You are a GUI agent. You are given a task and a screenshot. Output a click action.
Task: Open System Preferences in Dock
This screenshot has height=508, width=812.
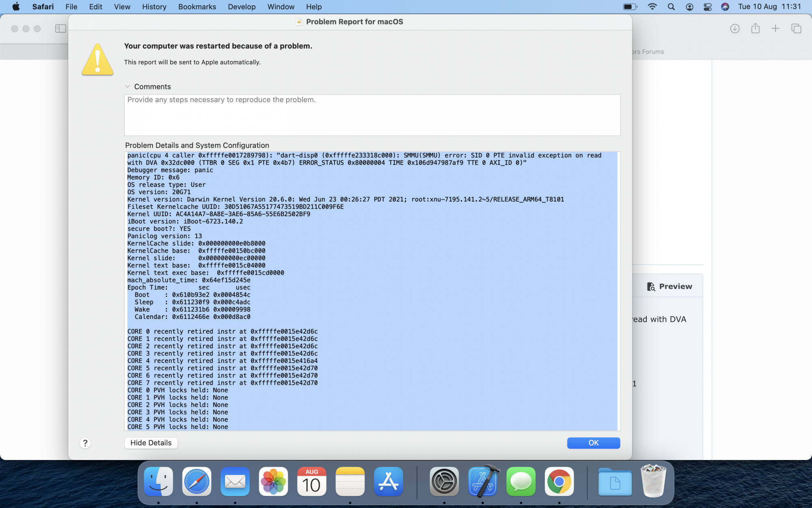(x=444, y=482)
